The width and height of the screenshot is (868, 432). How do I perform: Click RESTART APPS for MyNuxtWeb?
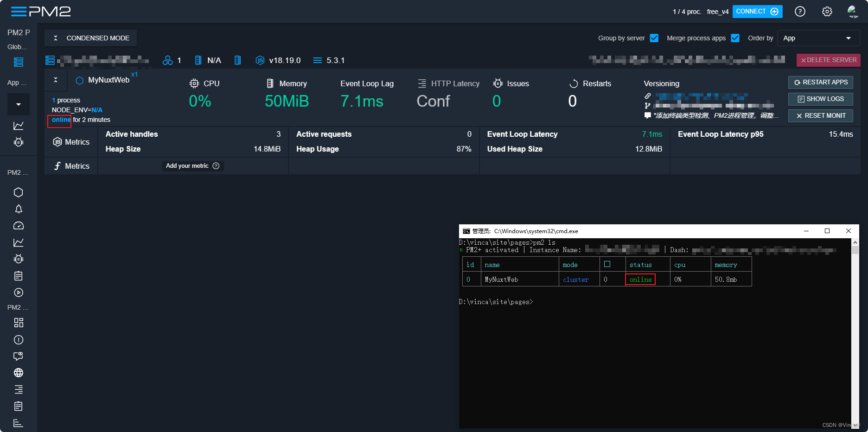(x=820, y=82)
